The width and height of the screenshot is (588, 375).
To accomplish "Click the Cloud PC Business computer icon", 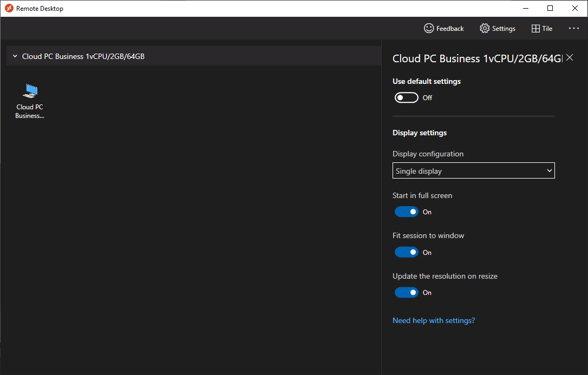I will [x=30, y=91].
